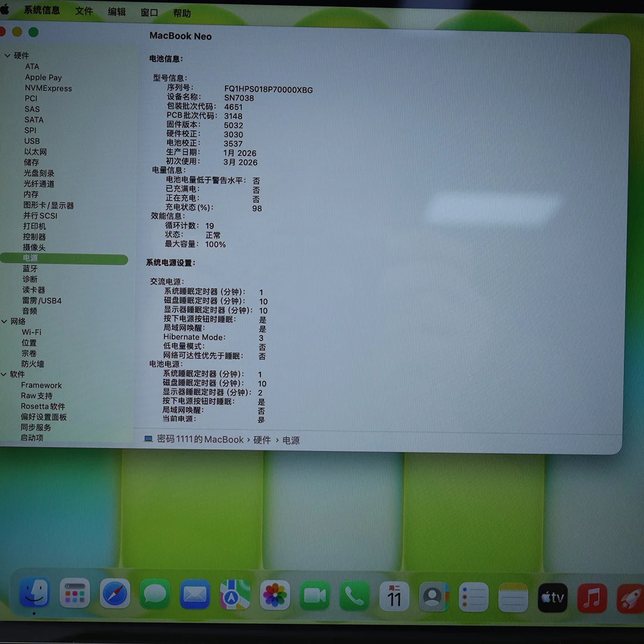Click 电源 in the path bar
Screen dimensions: 644x644
pyautogui.click(x=291, y=440)
